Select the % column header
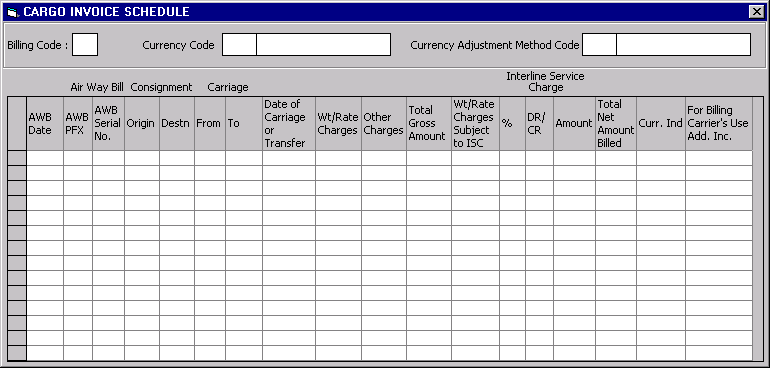This screenshot has width=770, height=368. click(513, 124)
